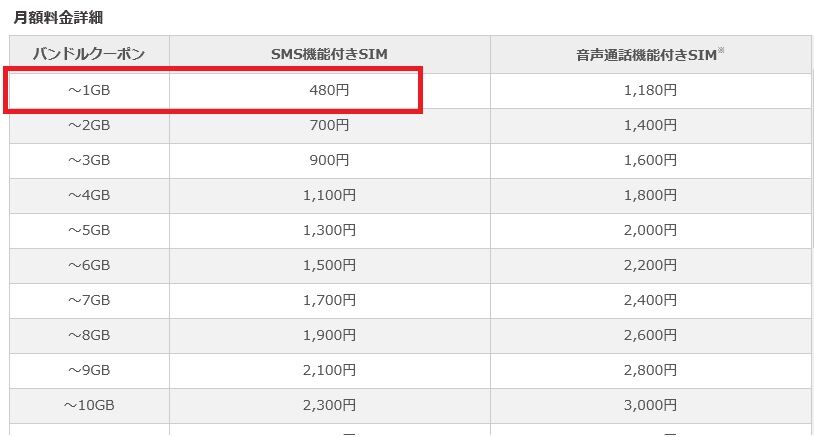
Task: Select the ～7GB row label
Action: pyautogui.click(x=89, y=300)
